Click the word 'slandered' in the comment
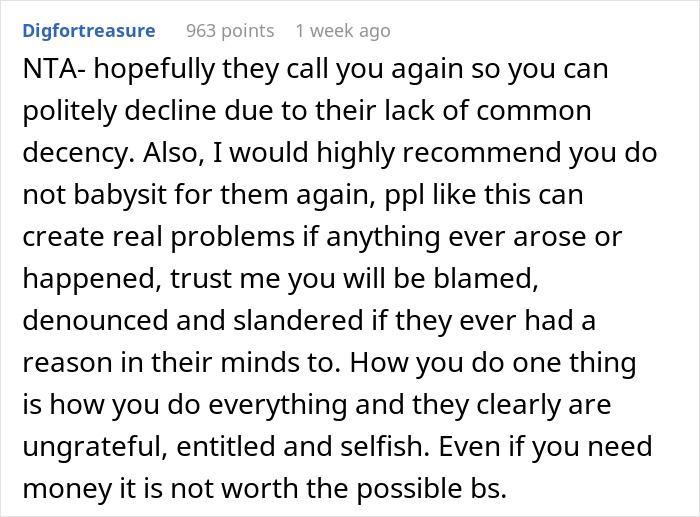The image size is (700, 517). coord(298,321)
